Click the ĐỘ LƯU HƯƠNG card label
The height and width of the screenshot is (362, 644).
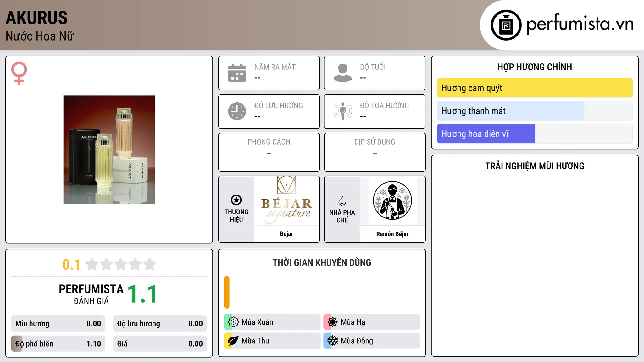pos(279,106)
